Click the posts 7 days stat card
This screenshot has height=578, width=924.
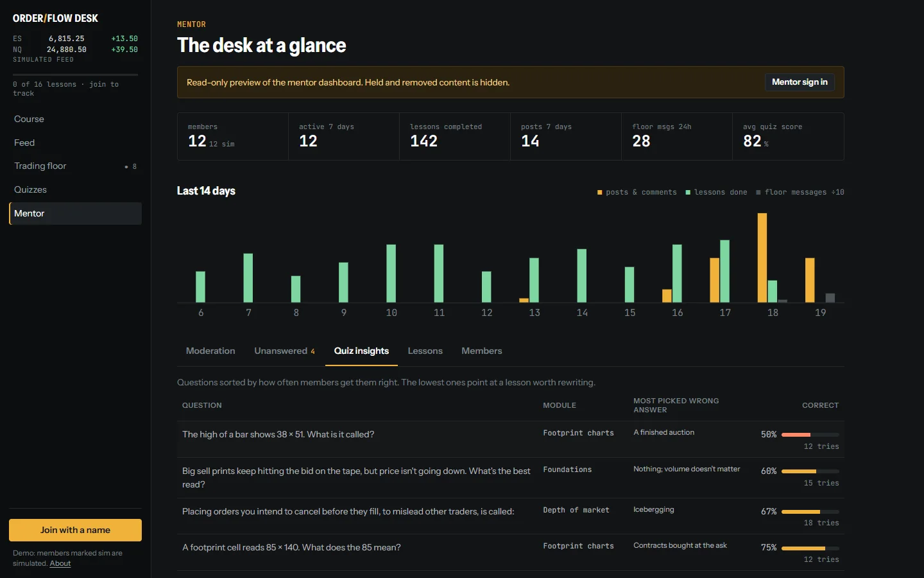click(566, 136)
